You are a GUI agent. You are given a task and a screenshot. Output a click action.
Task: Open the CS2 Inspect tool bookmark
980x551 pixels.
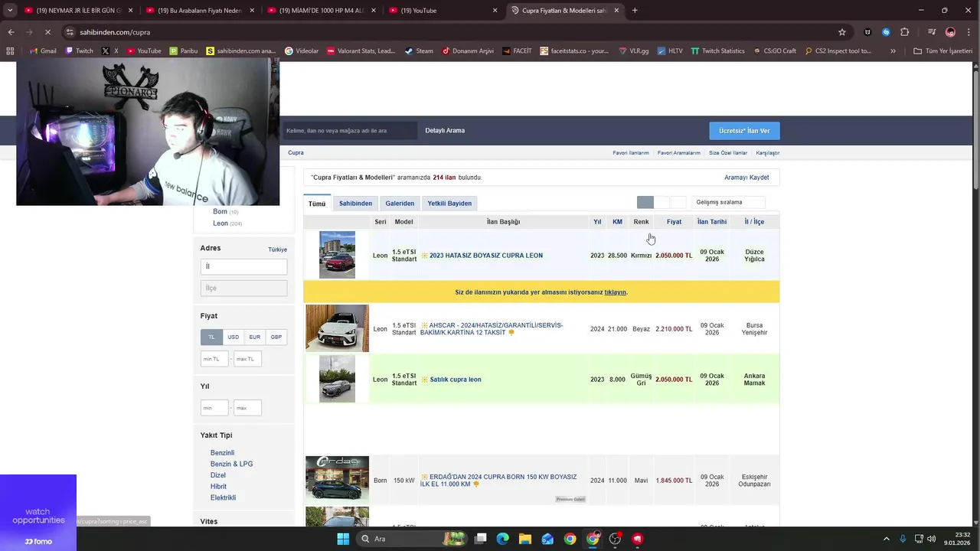click(x=838, y=51)
